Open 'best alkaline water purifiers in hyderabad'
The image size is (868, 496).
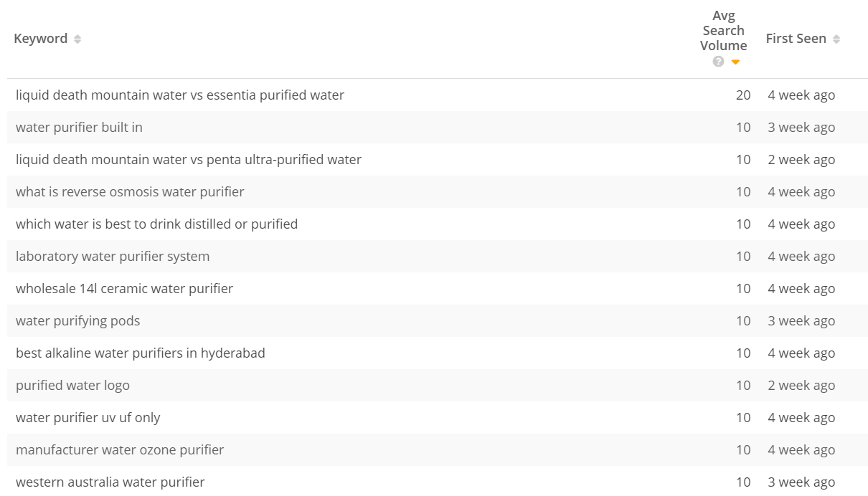click(141, 353)
